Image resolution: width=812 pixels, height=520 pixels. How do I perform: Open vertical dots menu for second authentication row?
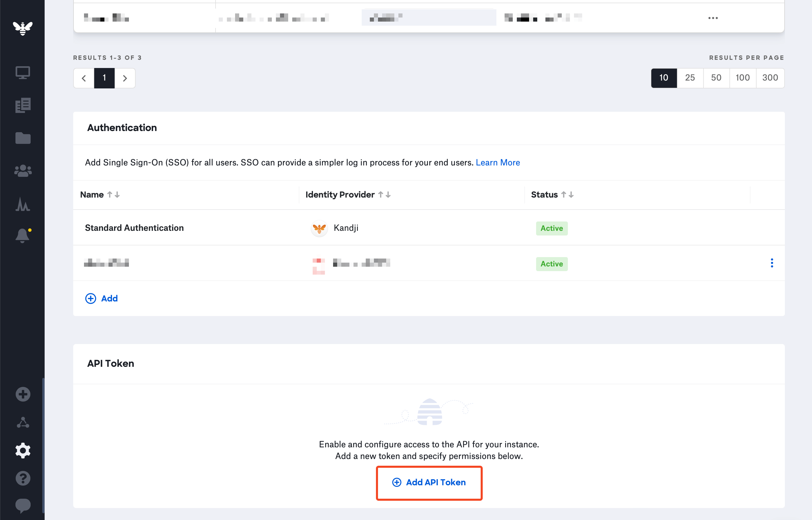(771, 263)
